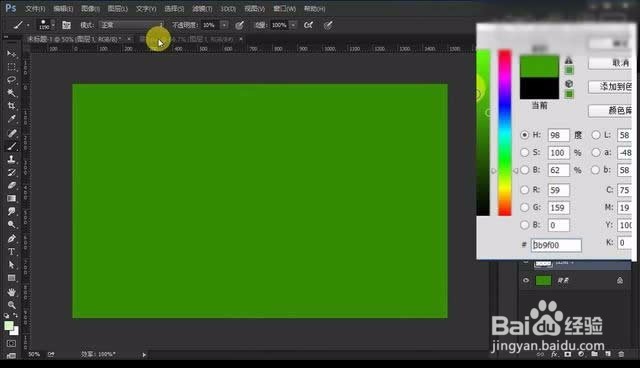Select the B brightness radio button

pos(524,170)
